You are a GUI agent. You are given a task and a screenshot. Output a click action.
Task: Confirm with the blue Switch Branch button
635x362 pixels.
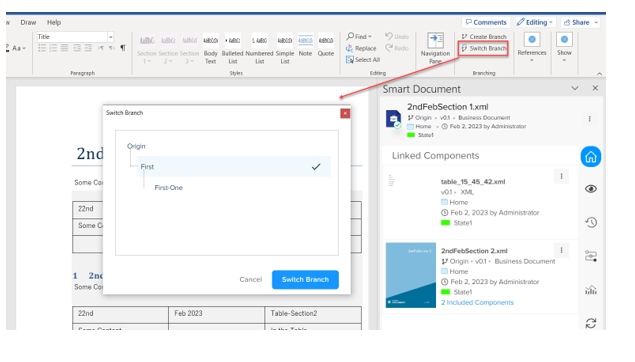coord(305,279)
